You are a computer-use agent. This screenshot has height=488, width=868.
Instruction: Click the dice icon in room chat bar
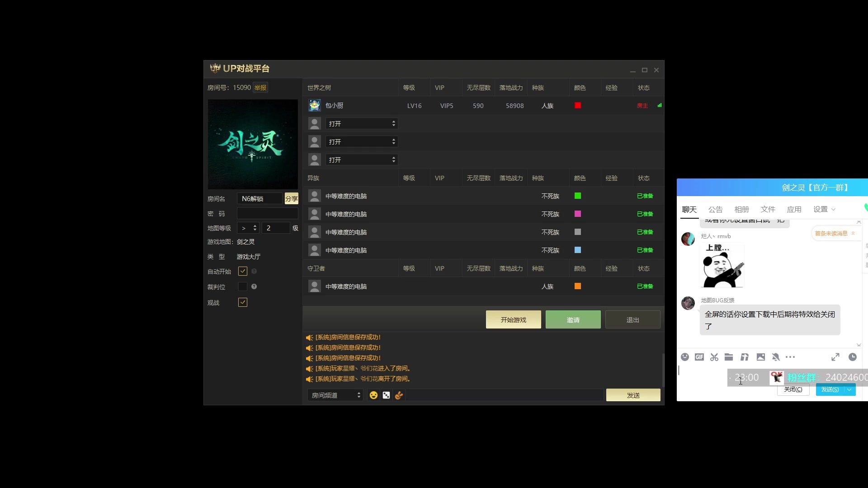(x=386, y=395)
